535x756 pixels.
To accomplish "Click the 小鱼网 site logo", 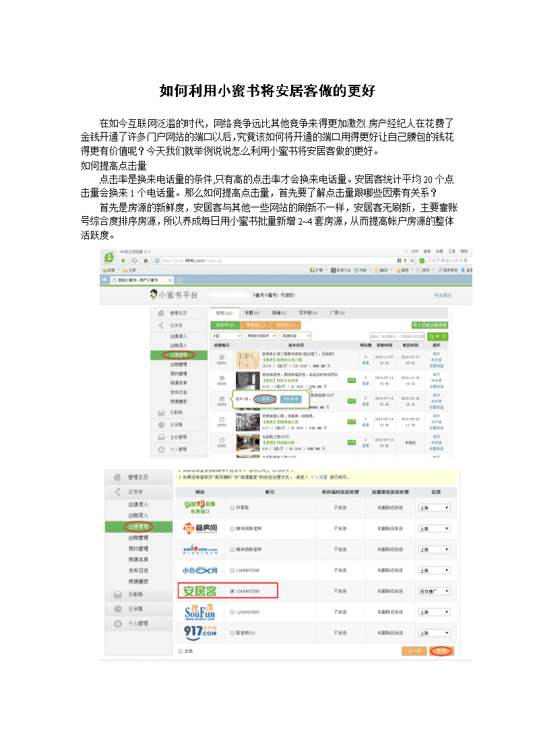I will (199, 570).
